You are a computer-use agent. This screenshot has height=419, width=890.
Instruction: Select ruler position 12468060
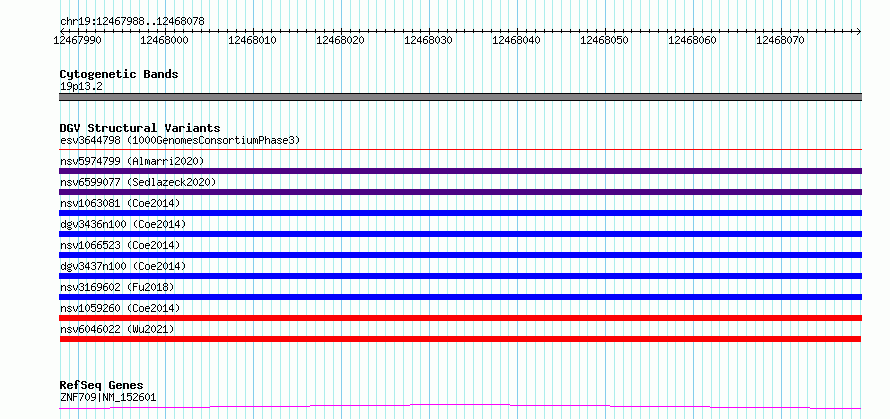point(692,41)
